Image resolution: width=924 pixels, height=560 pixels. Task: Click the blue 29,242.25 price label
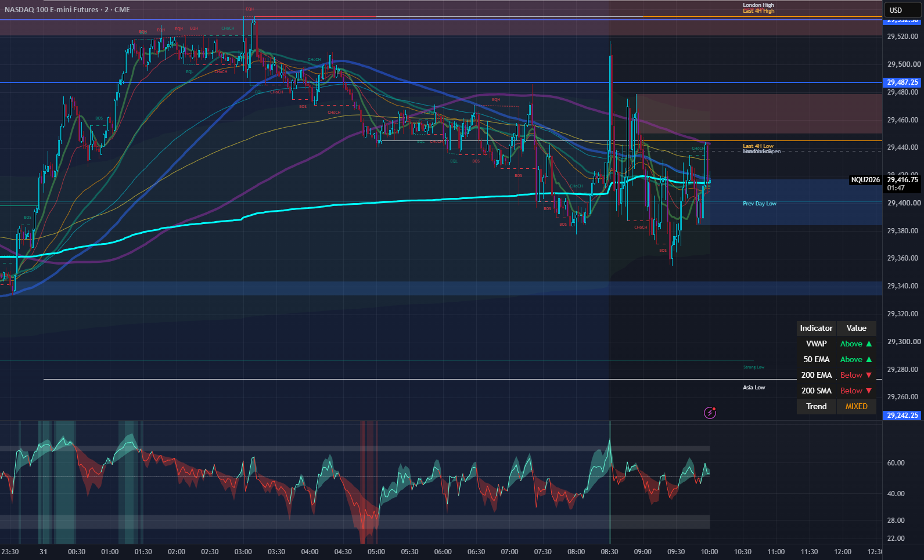(x=903, y=416)
